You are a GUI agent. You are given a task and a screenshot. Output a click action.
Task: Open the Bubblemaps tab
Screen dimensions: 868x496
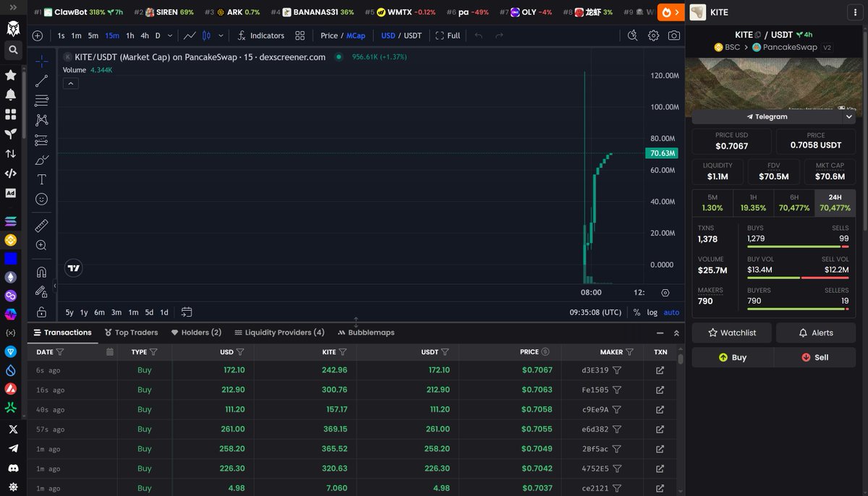365,333
